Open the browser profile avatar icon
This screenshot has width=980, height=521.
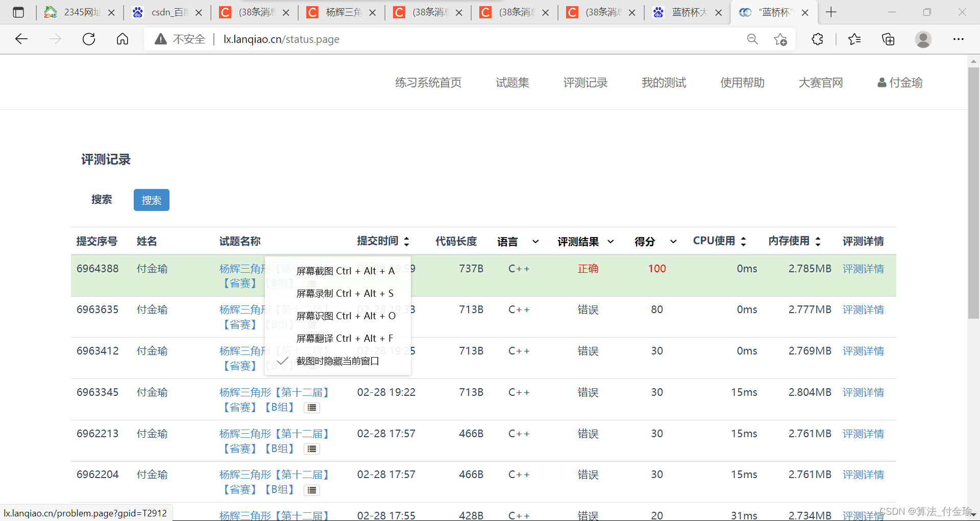(x=923, y=39)
